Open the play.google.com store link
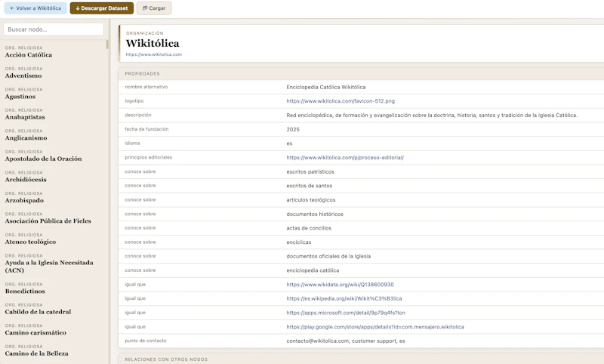 point(375,327)
